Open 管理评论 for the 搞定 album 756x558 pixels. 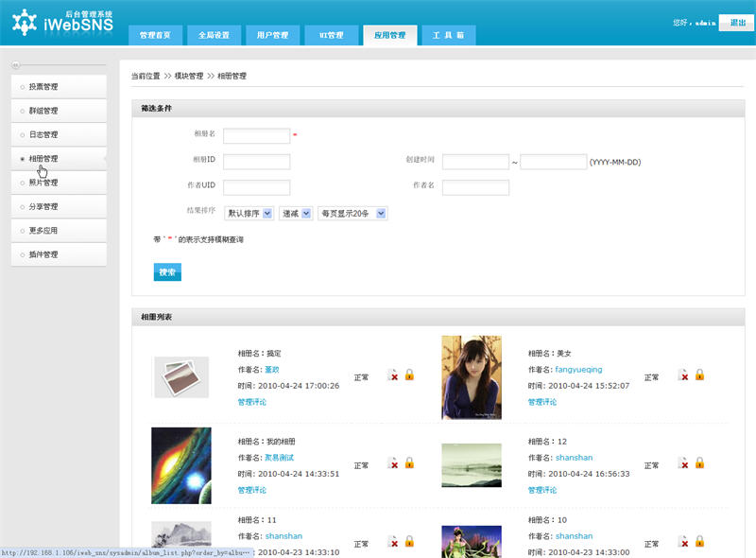click(251, 402)
